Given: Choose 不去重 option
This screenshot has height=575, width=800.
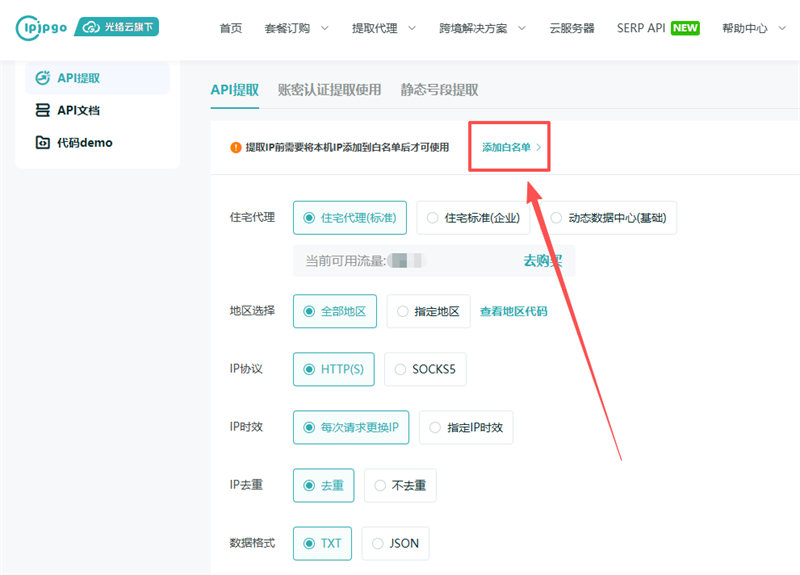Looking at the screenshot, I should (400, 485).
